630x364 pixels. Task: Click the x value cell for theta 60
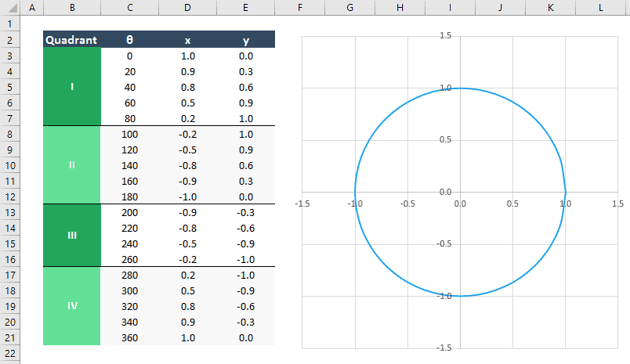pyautogui.click(x=187, y=103)
